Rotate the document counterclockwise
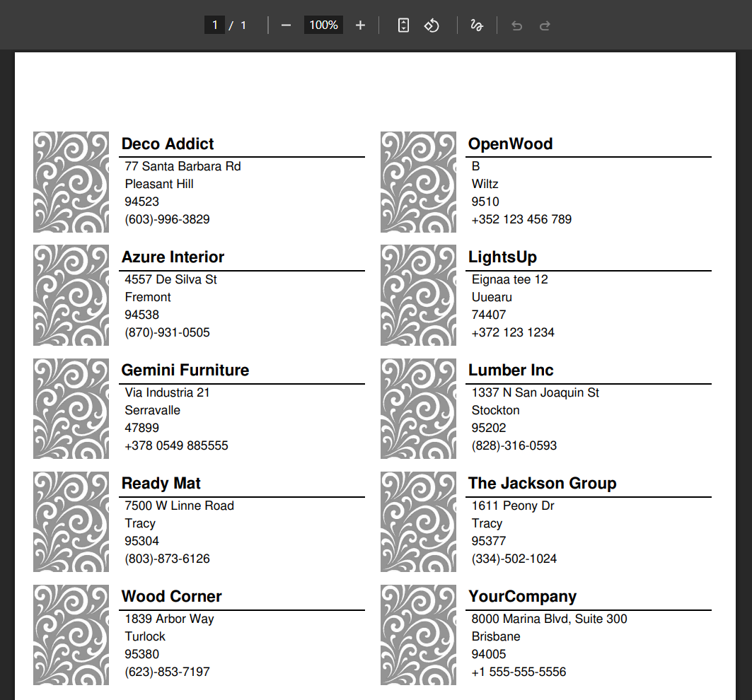 [432, 25]
